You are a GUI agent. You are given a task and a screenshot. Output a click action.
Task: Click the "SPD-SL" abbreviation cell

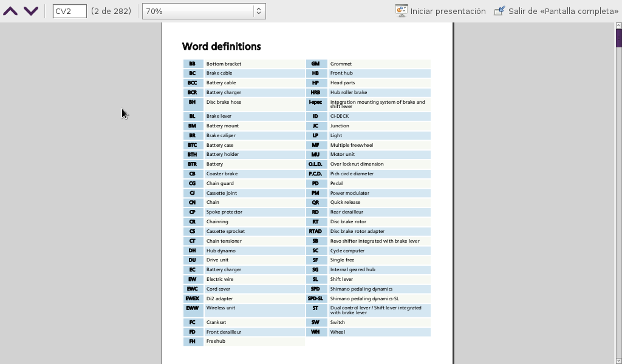[x=315, y=298]
